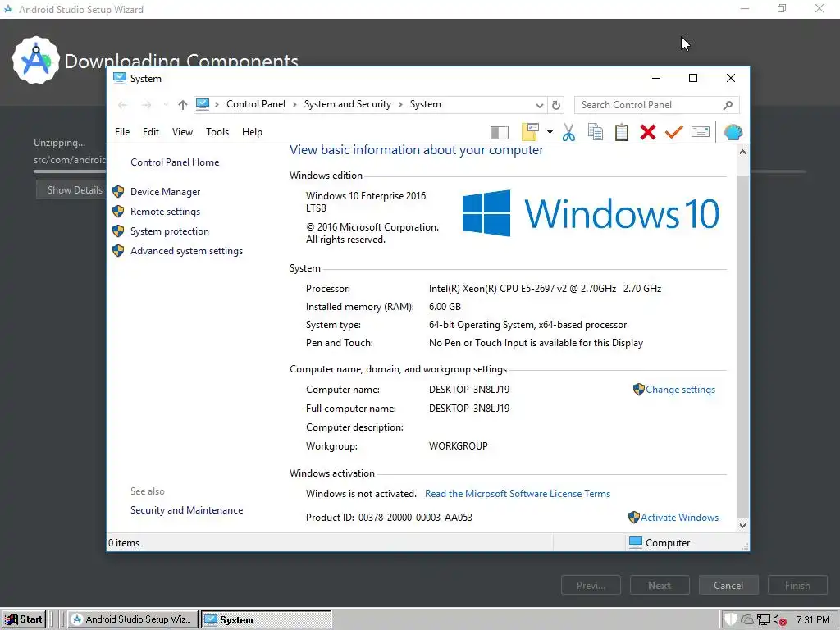Open the File menu
Screen dimensions: 840x630
pos(122,132)
